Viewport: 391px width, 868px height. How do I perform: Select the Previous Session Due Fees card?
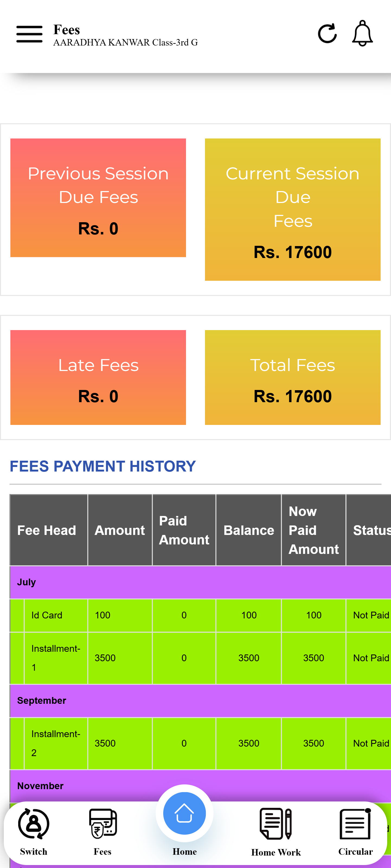(x=98, y=198)
